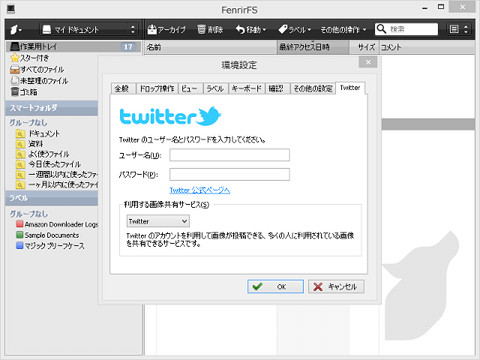Click the ラベル section header in sidebar

click(x=52, y=198)
